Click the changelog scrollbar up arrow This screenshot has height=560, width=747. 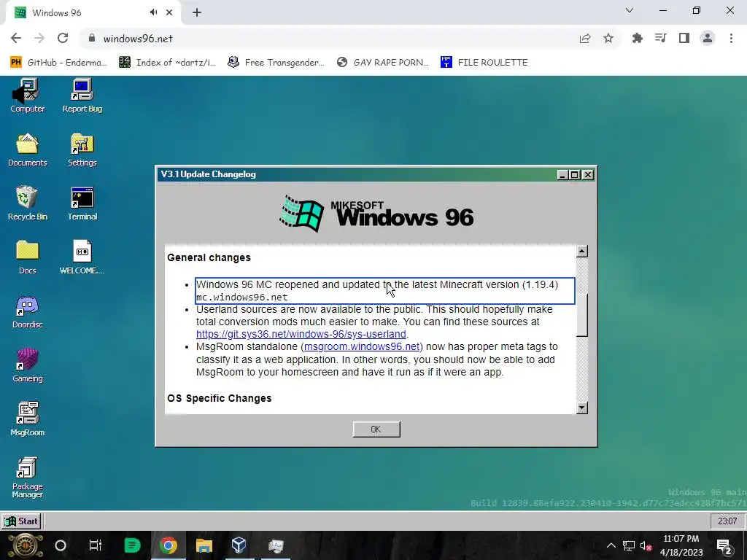point(581,251)
